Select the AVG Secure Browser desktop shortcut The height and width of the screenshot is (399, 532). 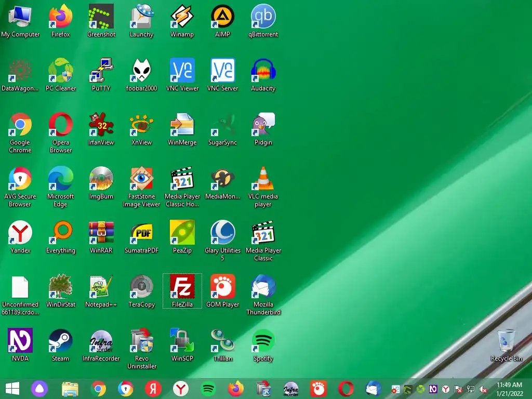click(x=20, y=187)
